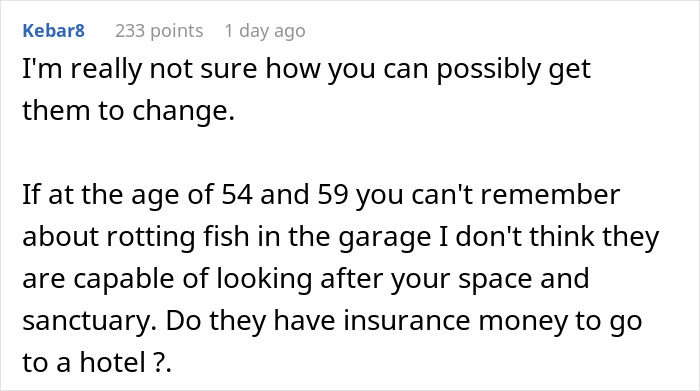Screen dimensions: 700x391
Task: Click the line beginning 'are capable of looking'
Action: [x=306, y=279]
